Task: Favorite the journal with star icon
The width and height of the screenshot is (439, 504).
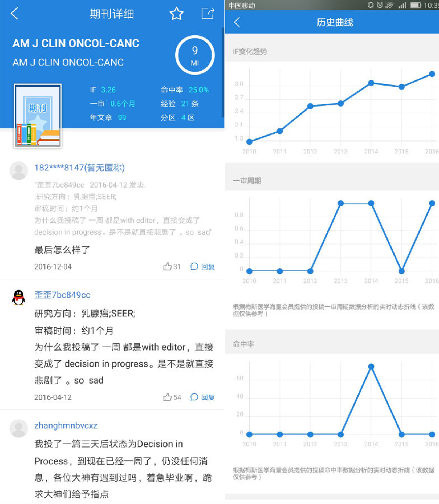Action: point(176,14)
